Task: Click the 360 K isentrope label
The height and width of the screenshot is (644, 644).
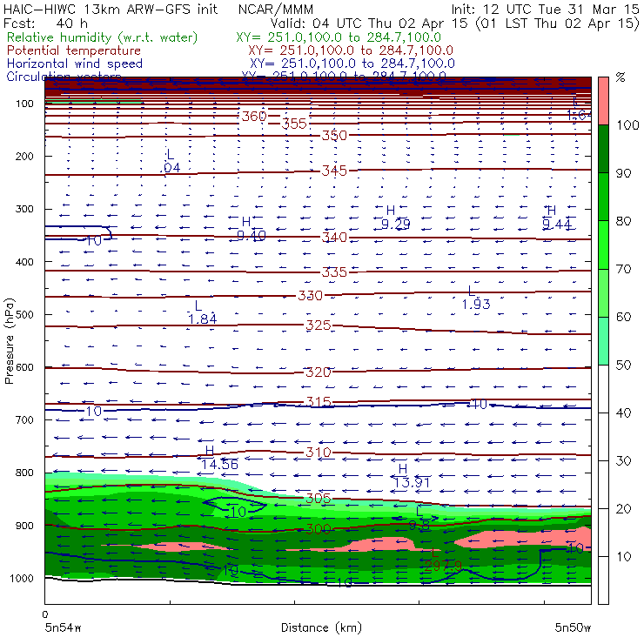Action: [x=254, y=117]
